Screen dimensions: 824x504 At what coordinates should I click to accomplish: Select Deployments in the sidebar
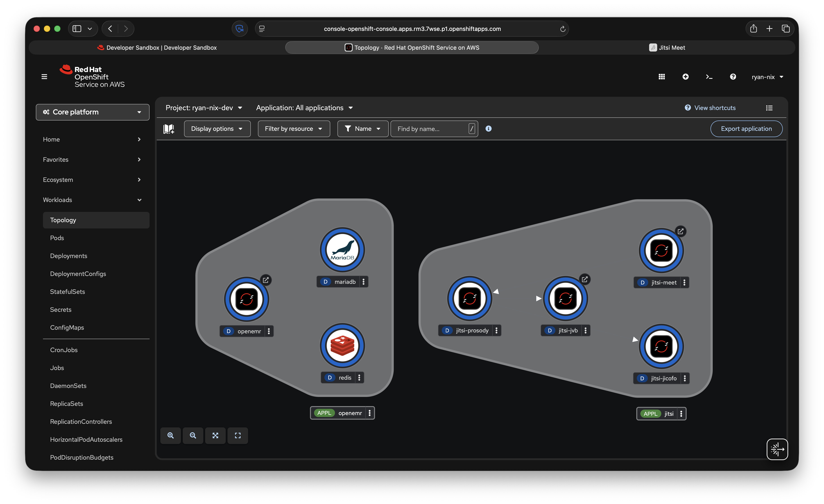click(69, 256)
